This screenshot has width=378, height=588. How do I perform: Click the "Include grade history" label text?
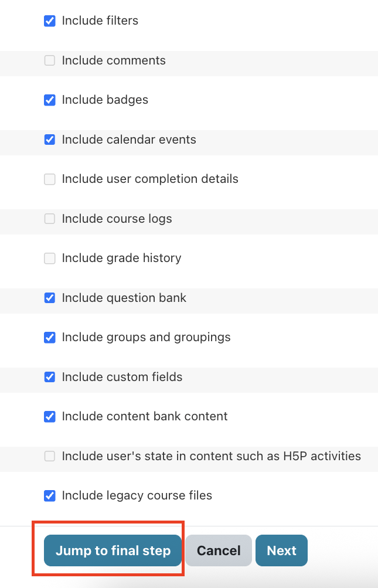121,258
